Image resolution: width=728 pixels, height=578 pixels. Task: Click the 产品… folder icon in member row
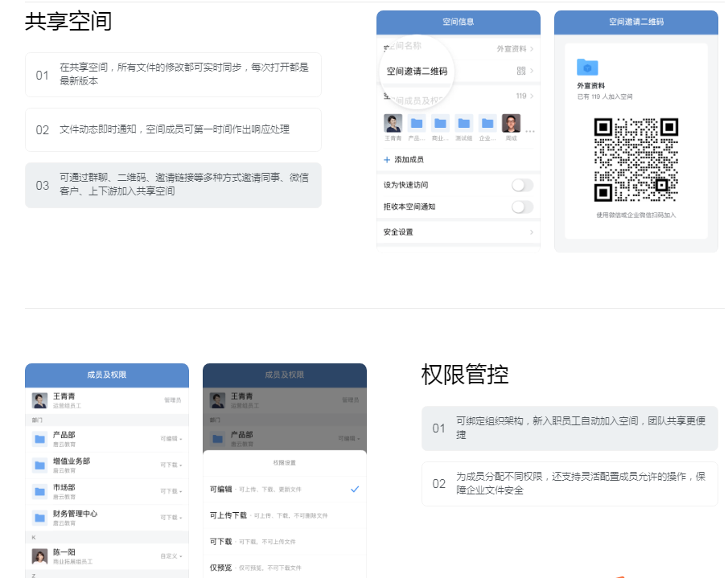[x=417, y=123]
